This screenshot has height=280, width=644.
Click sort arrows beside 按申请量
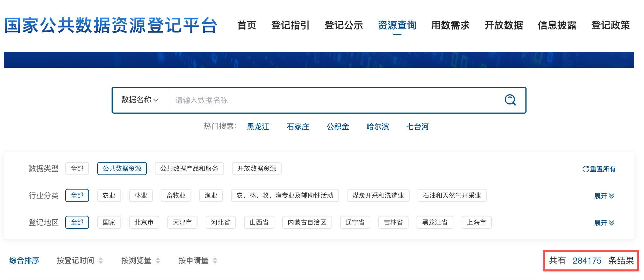coord(215,261)
